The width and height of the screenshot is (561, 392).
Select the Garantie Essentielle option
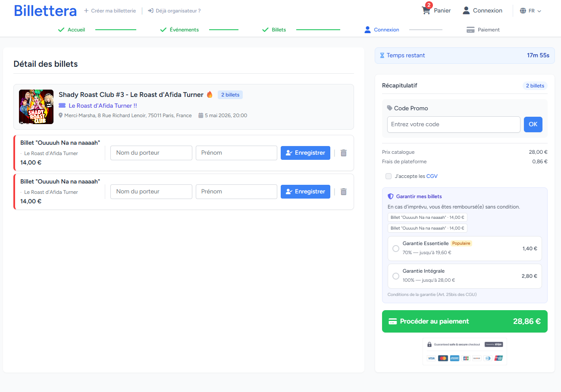point(395,248)
